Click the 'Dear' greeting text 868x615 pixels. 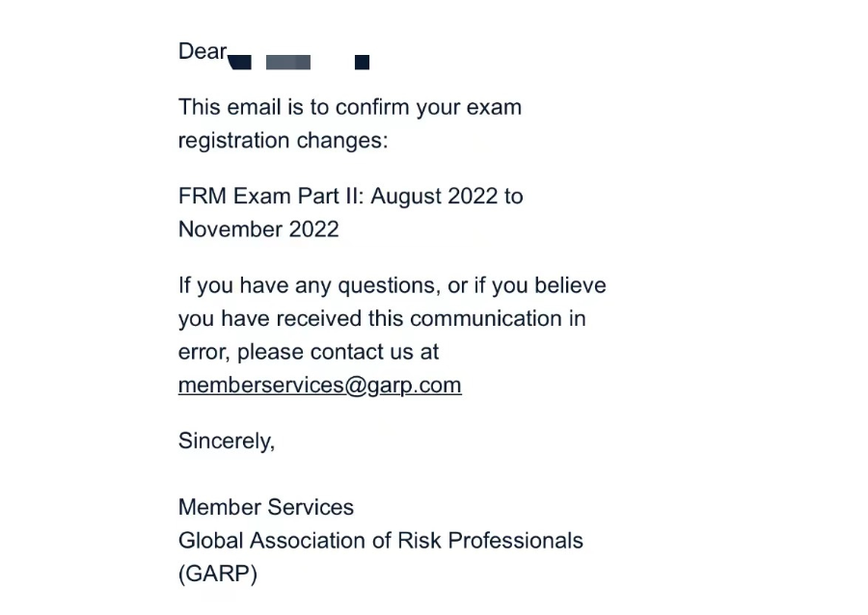(x=203, y=52)
